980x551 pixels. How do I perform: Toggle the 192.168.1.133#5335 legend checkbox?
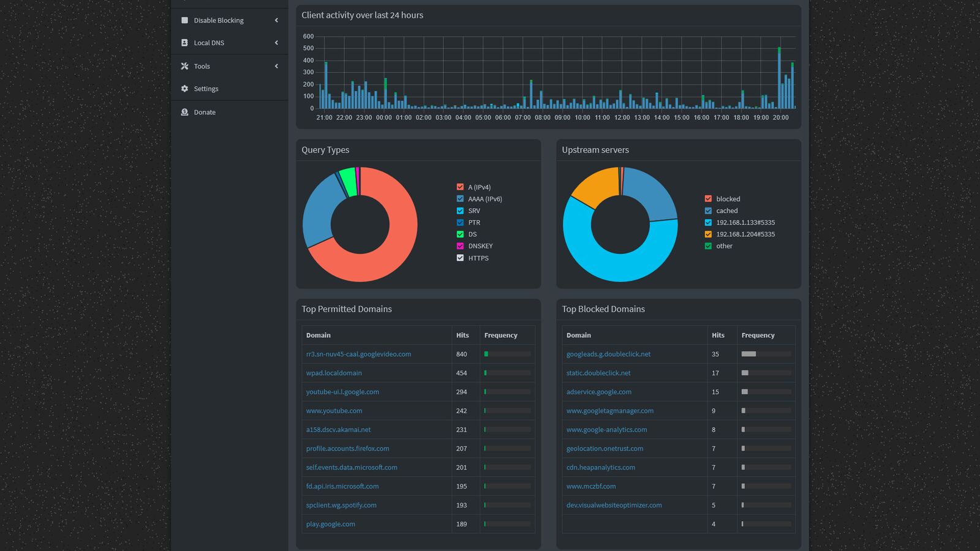click(708, 222)
